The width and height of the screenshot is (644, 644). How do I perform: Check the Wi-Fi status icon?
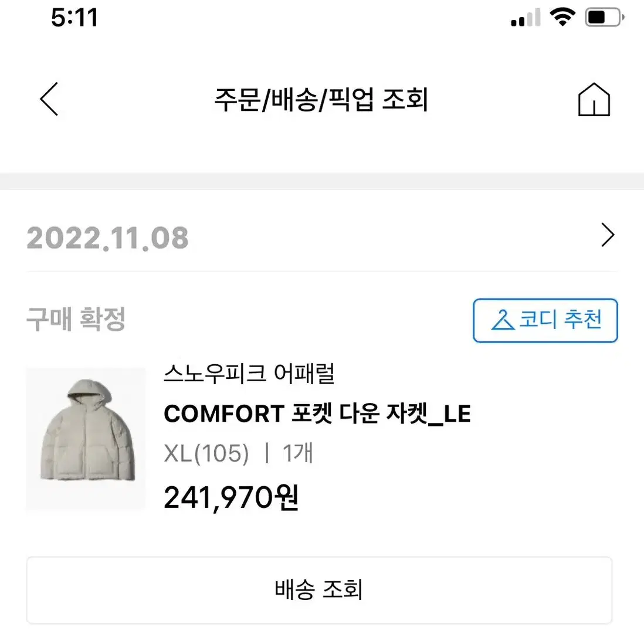pos(562,17)
